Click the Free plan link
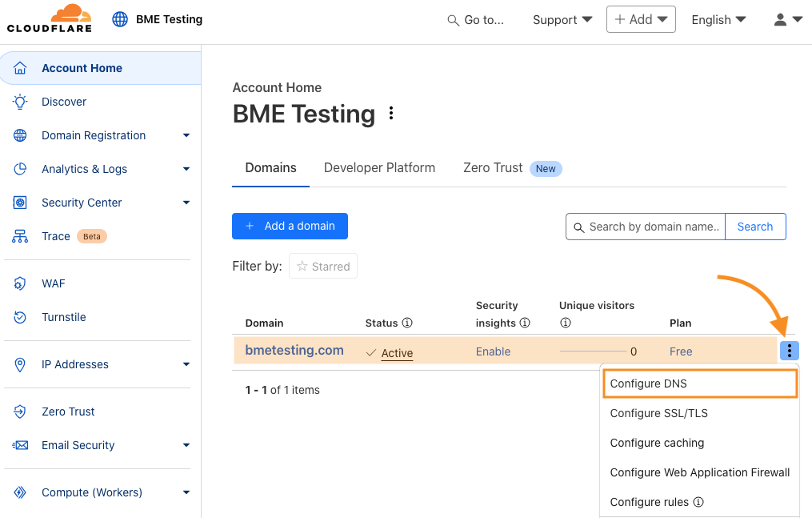The image size is (812, 518). click(x=681, y=351)
